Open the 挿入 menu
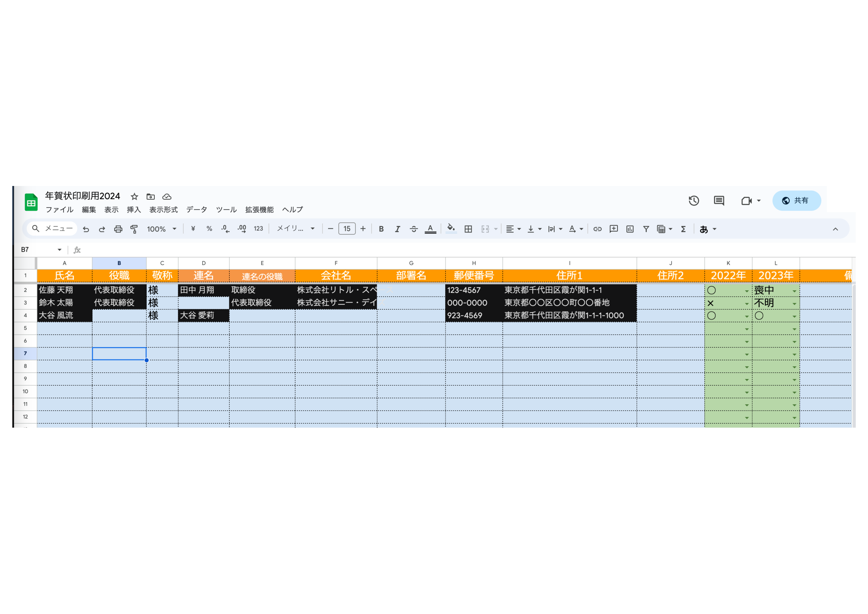Screen dimensions: 868x614 tap(134, 210)
